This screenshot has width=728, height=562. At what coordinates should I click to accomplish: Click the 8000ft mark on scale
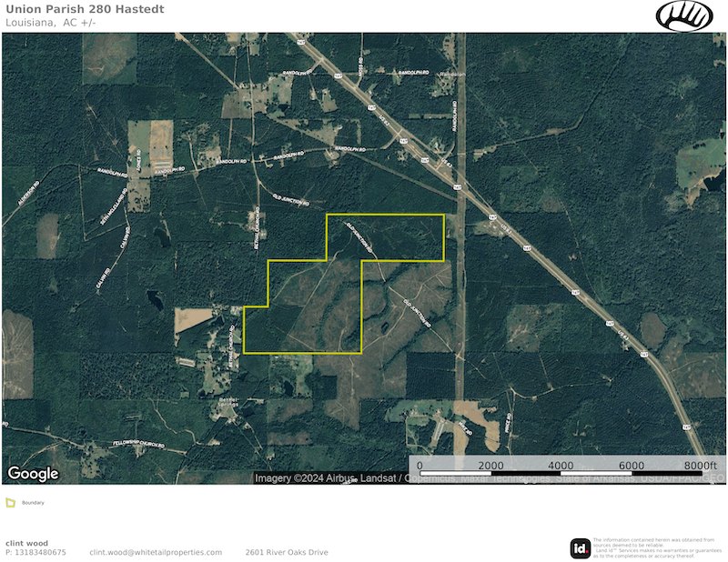701,466
